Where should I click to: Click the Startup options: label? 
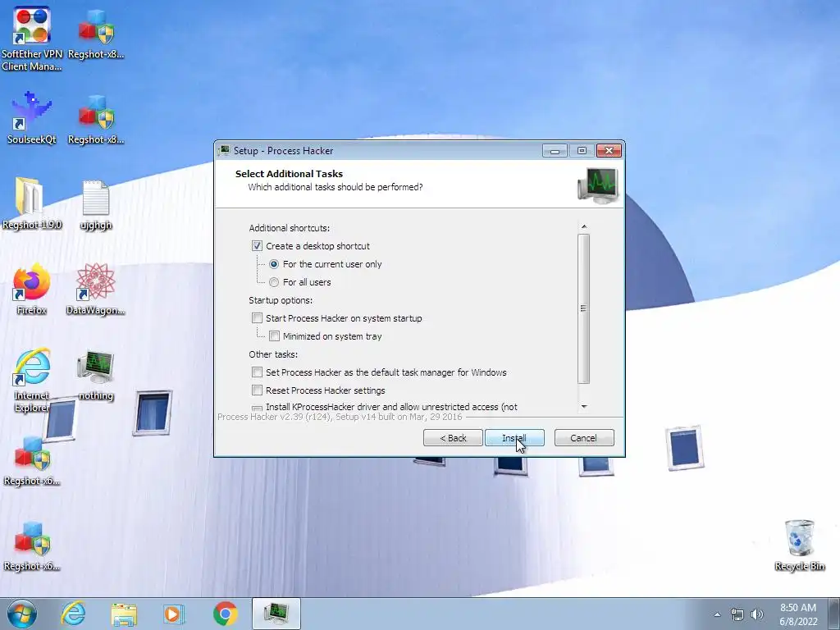click(x=281, y=300)
